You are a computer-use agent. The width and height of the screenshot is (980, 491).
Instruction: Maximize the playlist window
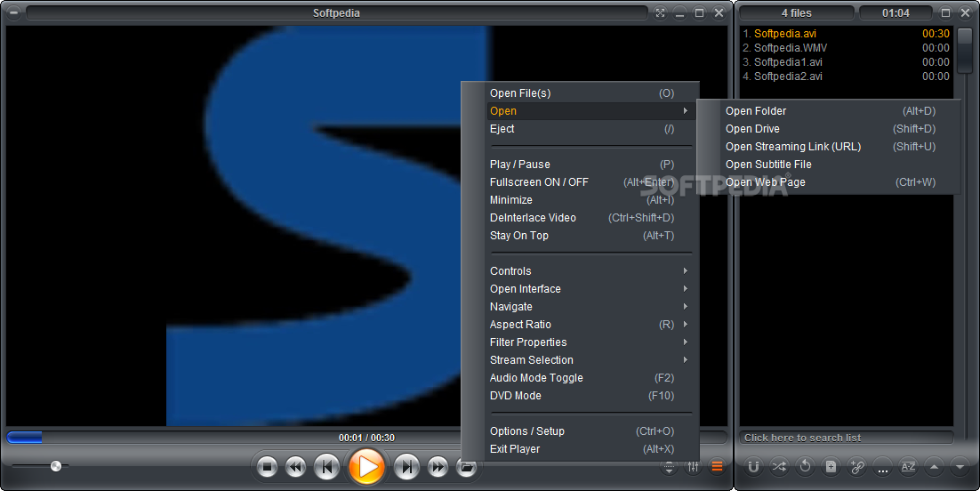945,12
